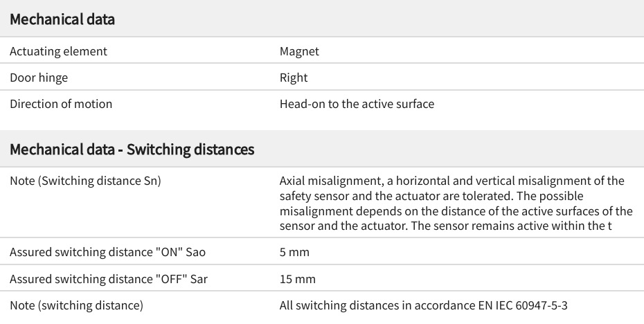The width and height of the screenshot is (644, 324).
Task: Click the line starting with misalignment depends
Action: point(456,211)
